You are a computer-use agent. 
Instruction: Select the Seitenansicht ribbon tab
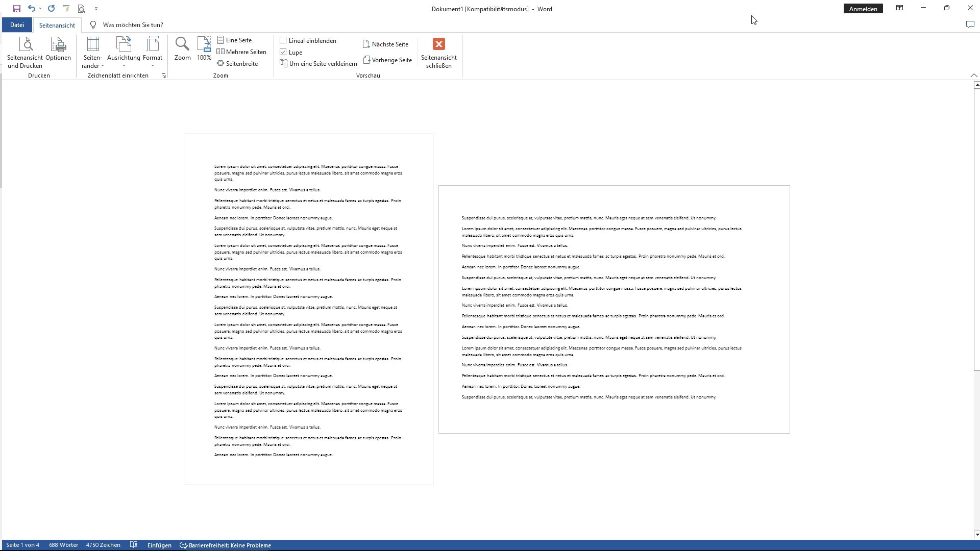point(57,25)
